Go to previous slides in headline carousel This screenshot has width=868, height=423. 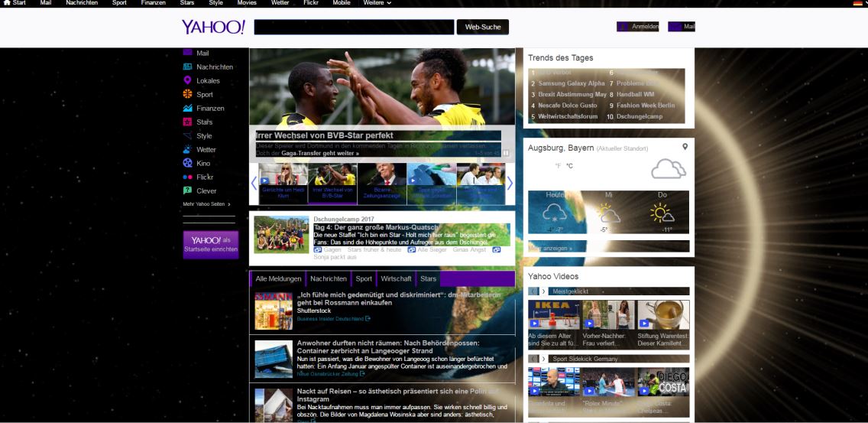tap(254, 183)
